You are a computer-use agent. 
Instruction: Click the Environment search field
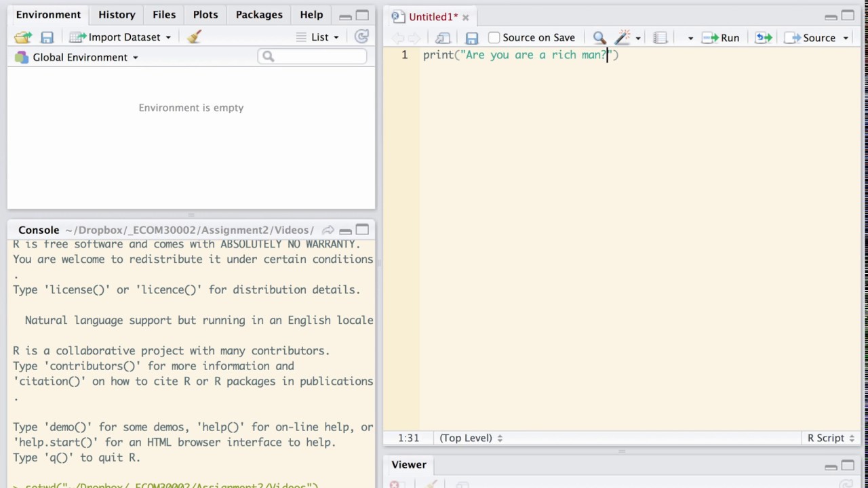[x=312, y=57]
